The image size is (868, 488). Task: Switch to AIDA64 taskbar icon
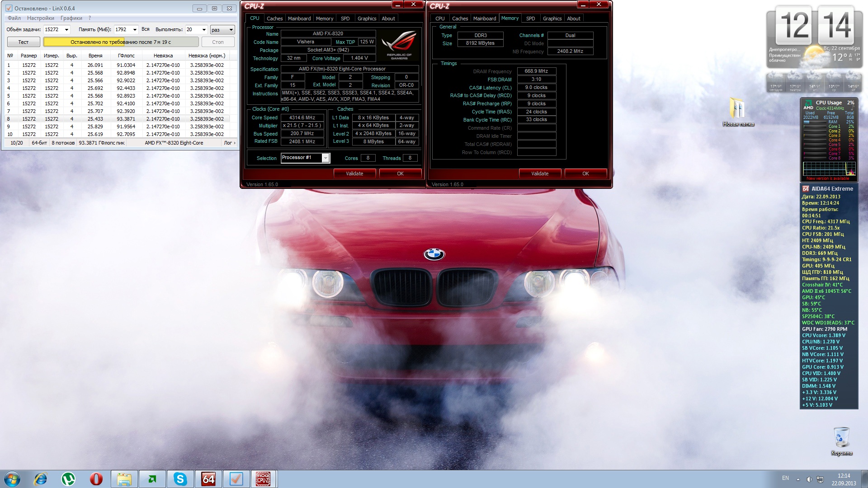[208, 479]
